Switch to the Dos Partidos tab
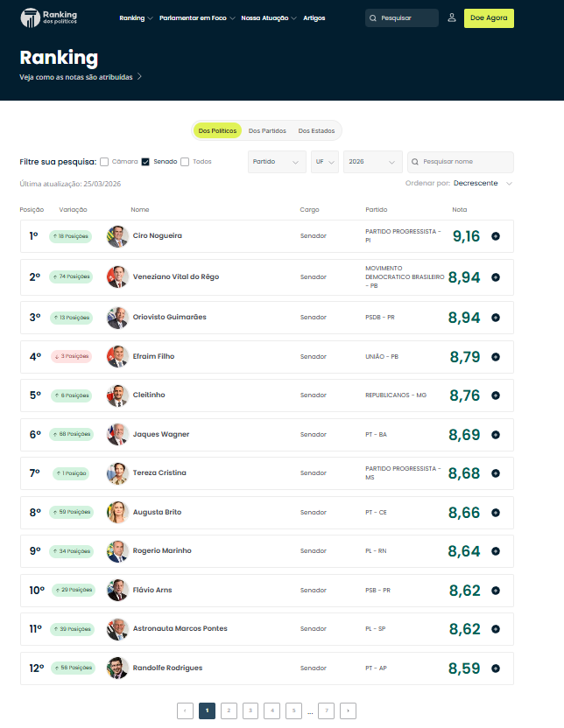Viewport: 564px width, 728px height. coord(267,131)
